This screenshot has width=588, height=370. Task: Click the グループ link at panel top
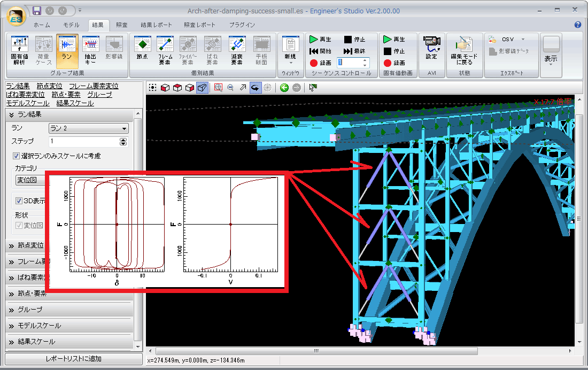click(99, 95)
